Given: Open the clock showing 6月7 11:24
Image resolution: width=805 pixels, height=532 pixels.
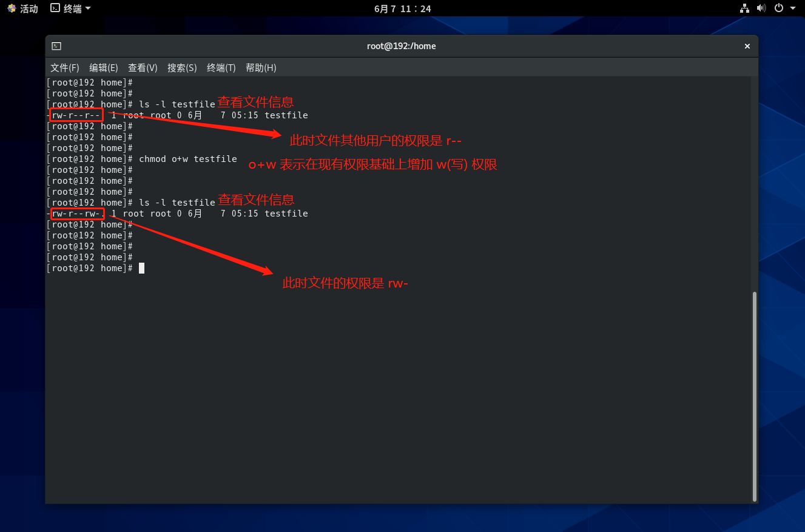Looking at the screenshot, I should point(402,8).
